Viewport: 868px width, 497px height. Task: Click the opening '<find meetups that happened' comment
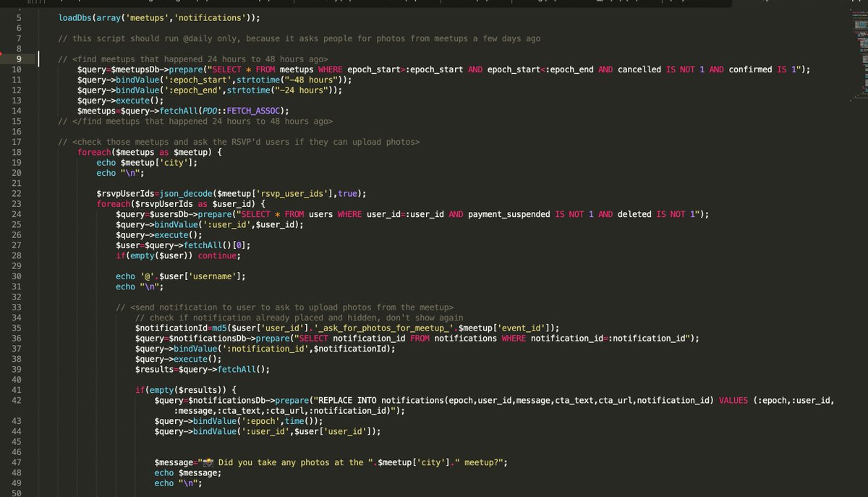pos(193,59)
